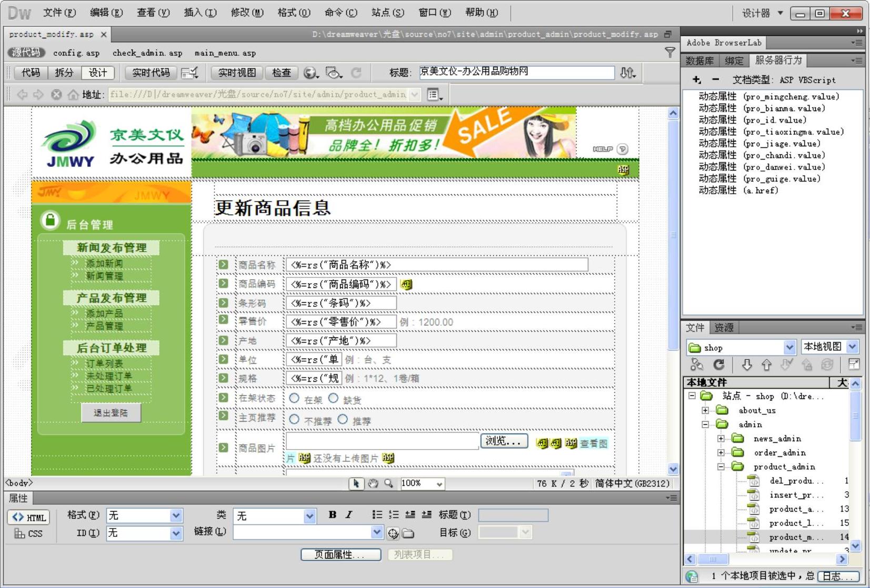
Task: Open the 本地视图 view dropdown
Action: tap(852, 347)
